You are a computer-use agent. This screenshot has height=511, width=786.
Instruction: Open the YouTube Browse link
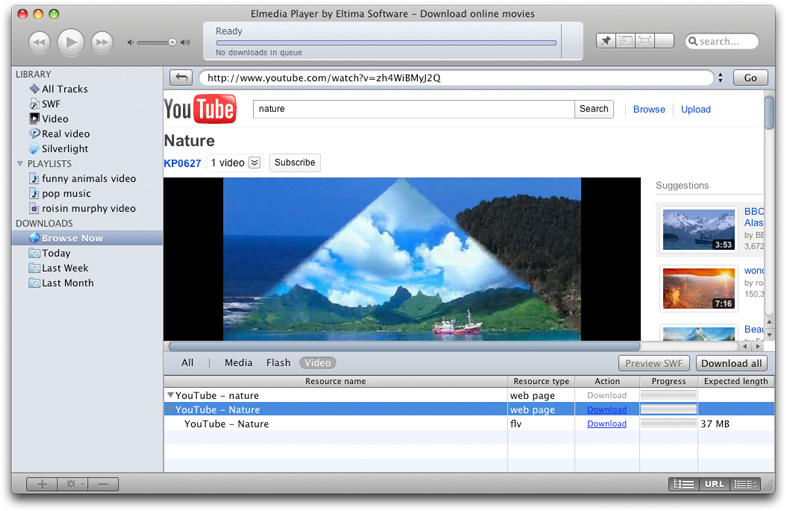(x=649, y=109)
